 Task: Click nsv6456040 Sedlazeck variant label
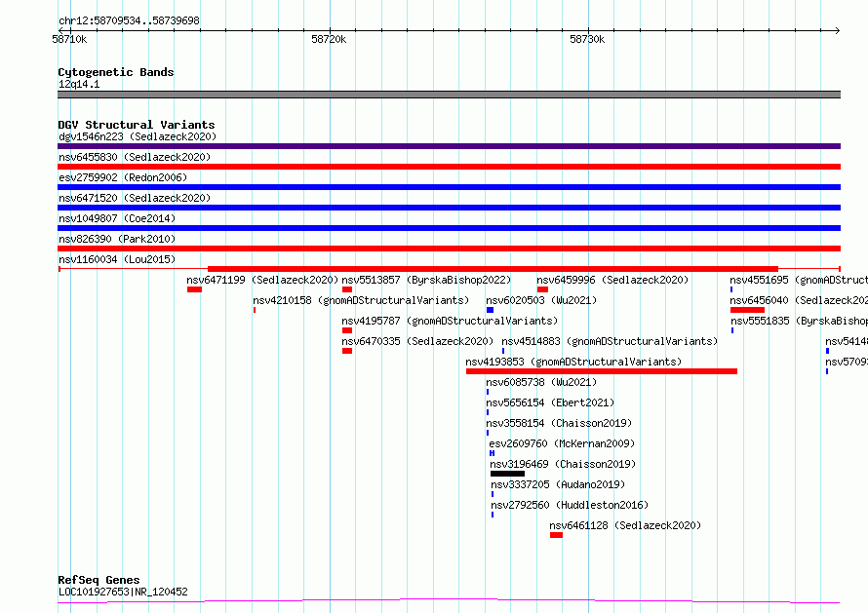pyautogui.click(x=799, y=300)
